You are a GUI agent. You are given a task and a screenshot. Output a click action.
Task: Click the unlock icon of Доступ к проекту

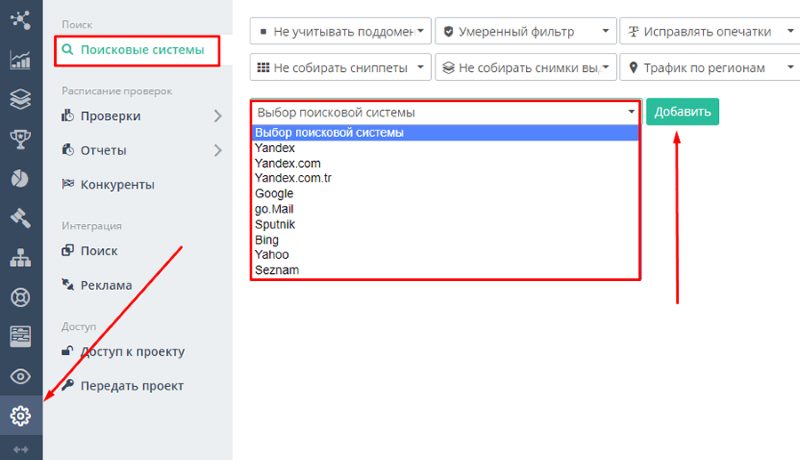pyautogui.click(x=67, y=350)
